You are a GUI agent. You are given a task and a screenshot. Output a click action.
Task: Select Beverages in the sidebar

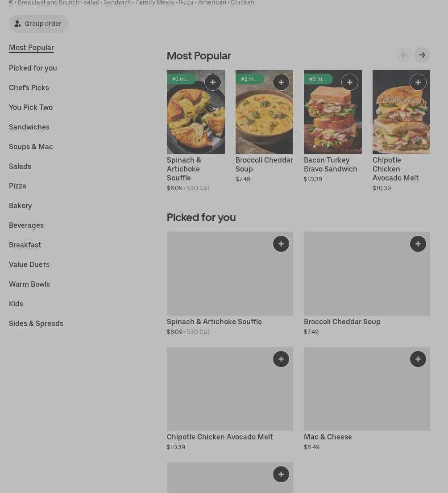[26, 226]
